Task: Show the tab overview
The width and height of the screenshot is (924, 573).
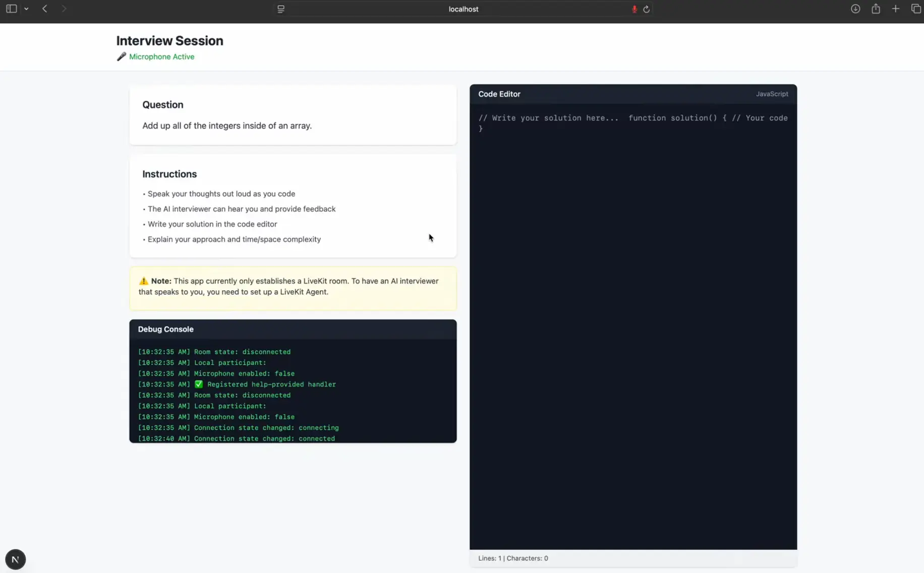Action: click(916, 9)
